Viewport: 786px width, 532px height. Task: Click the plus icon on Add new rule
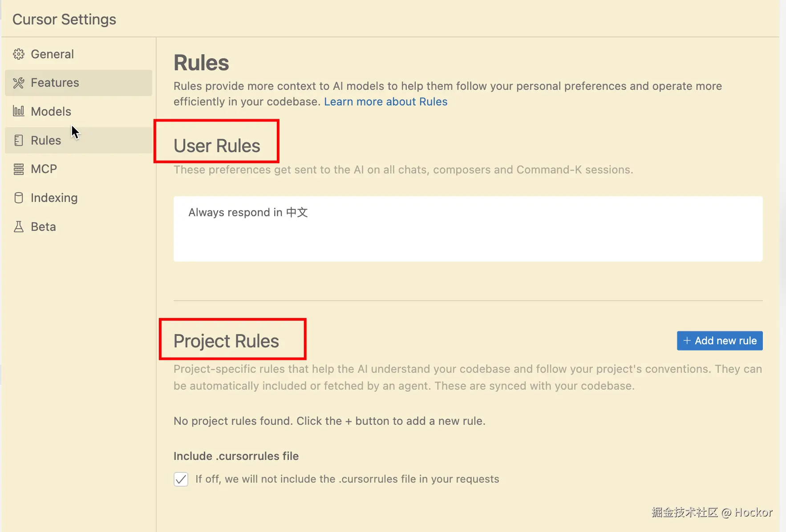click(x=687, y=341)
